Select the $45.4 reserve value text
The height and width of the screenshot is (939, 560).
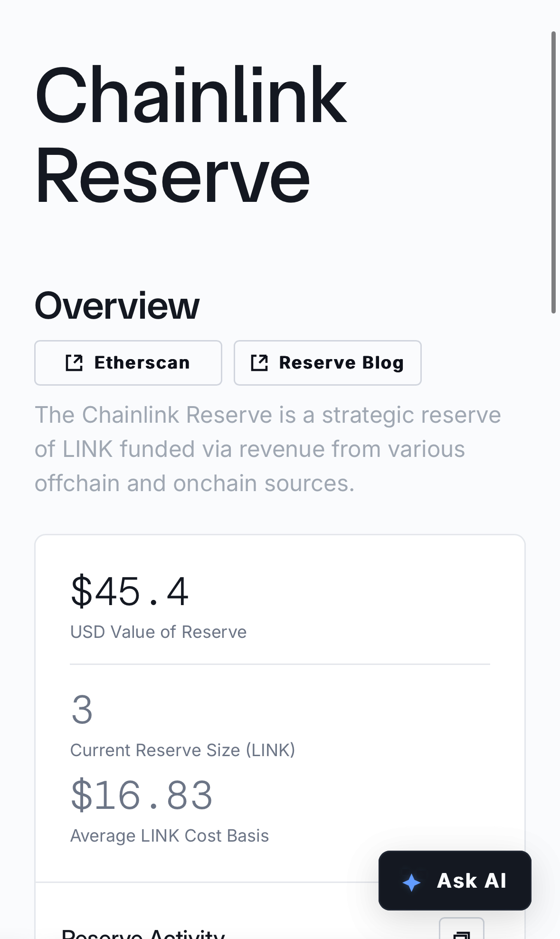[130, 591]
